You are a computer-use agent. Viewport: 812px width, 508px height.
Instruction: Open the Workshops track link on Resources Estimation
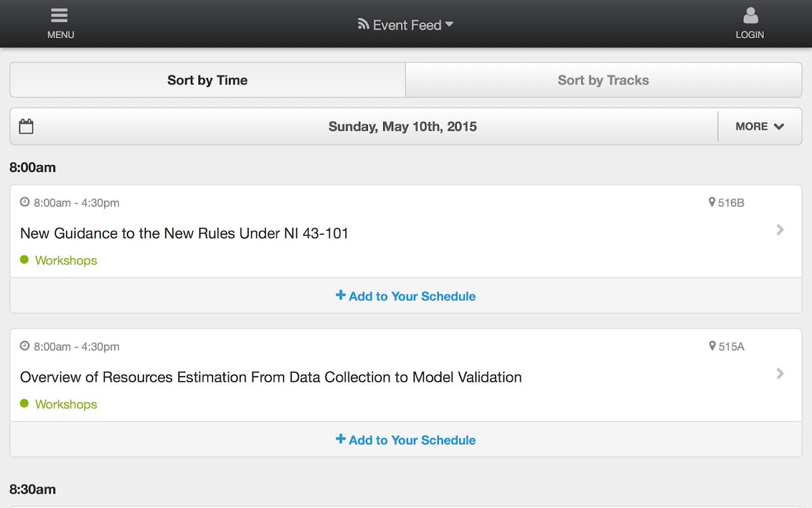point(66,404)
